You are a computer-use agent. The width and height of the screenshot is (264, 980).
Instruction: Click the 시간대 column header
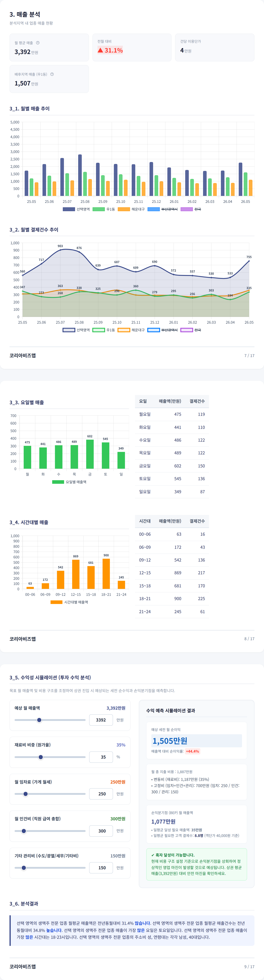tap(145, 521)
